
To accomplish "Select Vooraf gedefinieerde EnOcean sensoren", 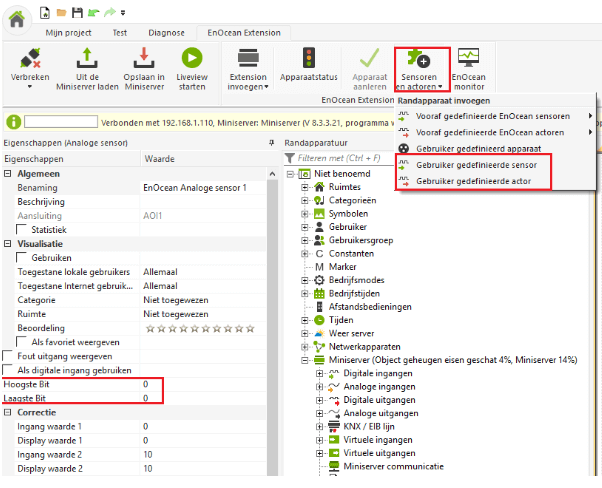I will click(489, 115).
